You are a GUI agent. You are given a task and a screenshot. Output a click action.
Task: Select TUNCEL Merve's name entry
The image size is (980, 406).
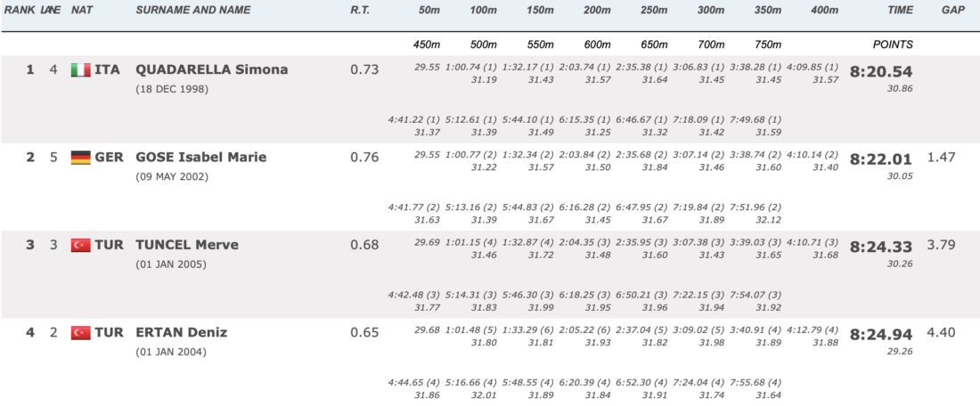(187, 245)
